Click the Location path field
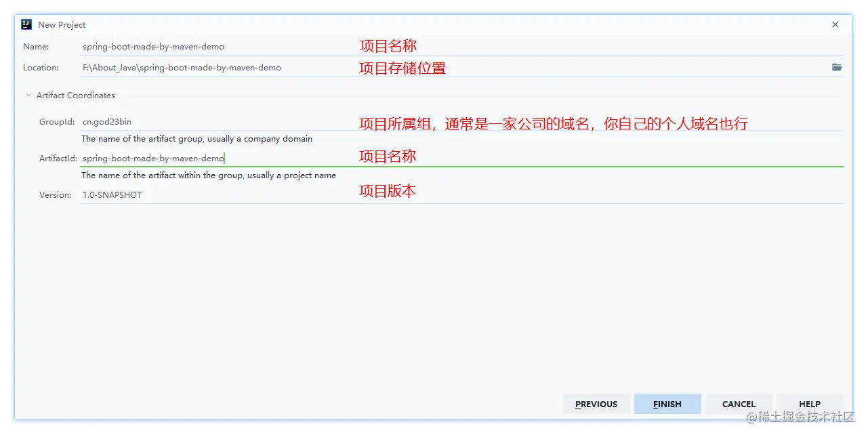Viewport: 868px width, 437px height. pos(454,68)
